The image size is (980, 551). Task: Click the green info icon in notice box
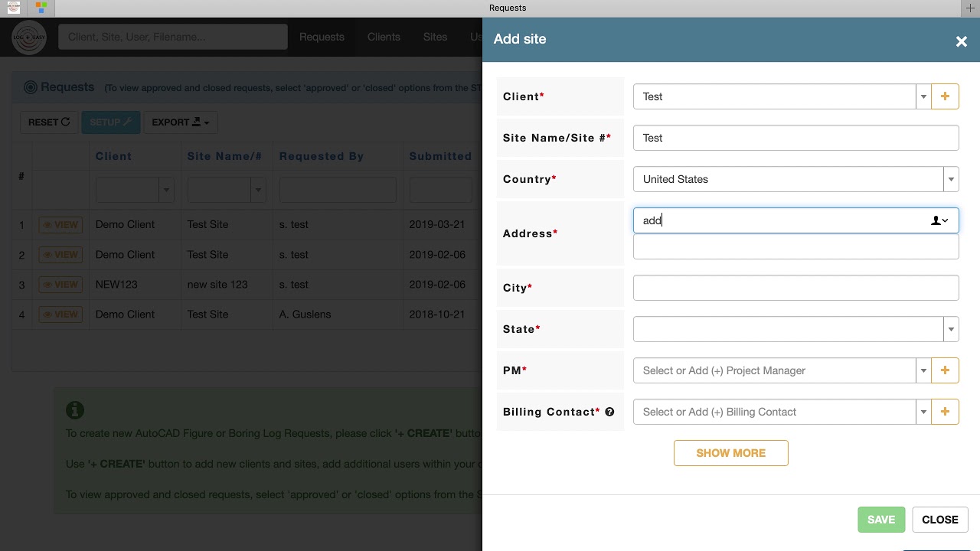pyautogui.click(x=75, y=410)
